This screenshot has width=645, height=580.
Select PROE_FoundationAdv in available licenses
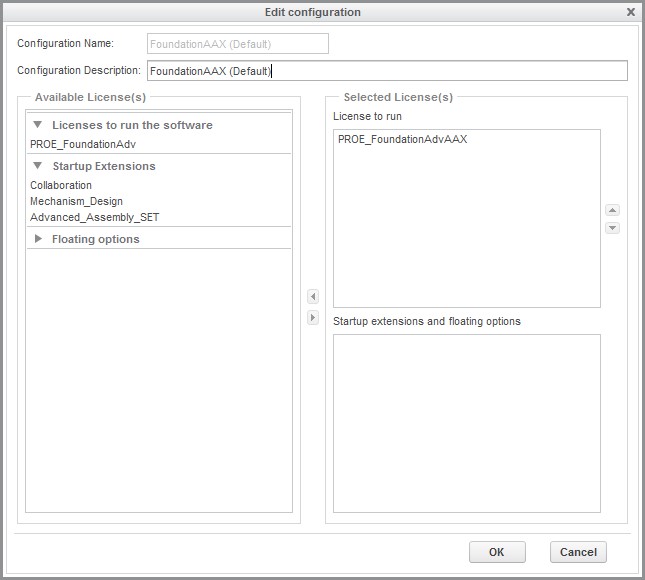point(83,144)
